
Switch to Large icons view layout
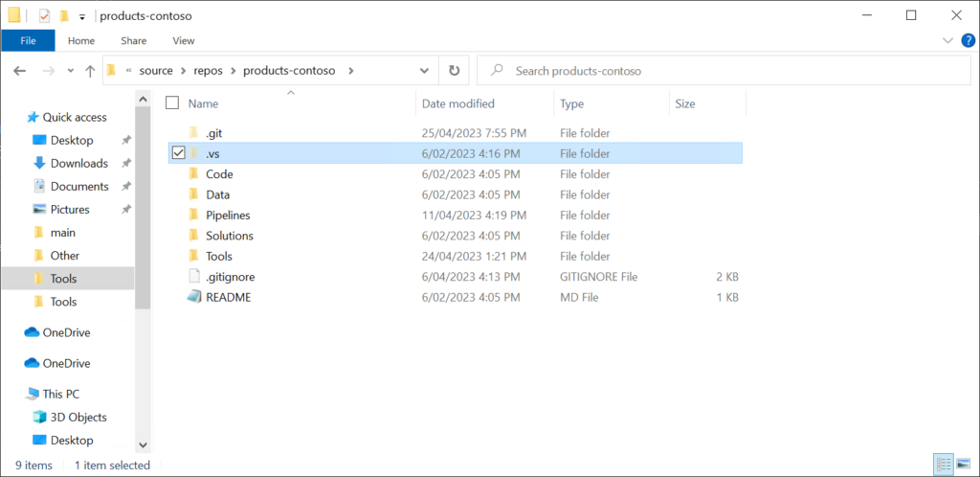coord(964,465)
